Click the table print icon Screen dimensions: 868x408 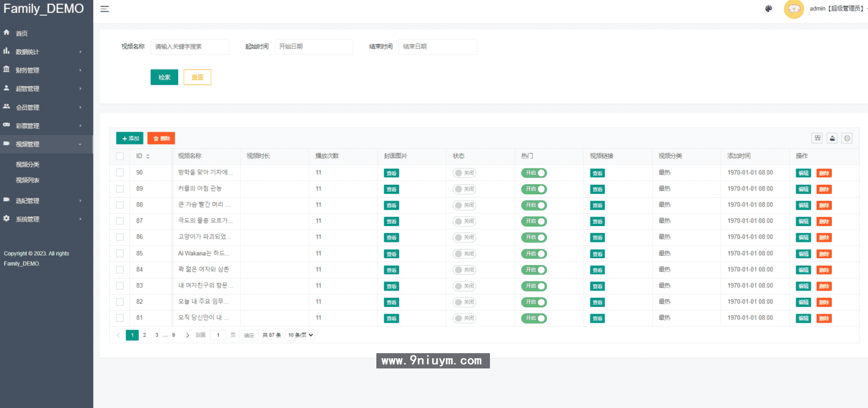pyautogui.click(x=847, y=138)
